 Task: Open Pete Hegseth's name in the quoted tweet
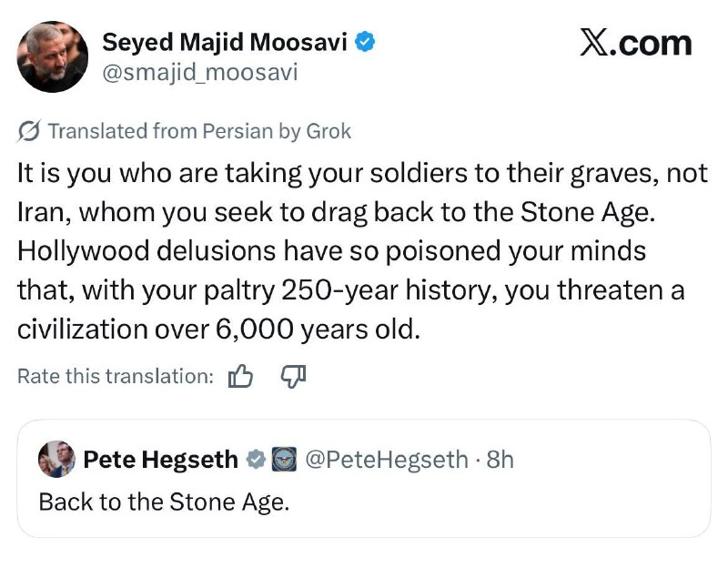(x=160, y=461)
